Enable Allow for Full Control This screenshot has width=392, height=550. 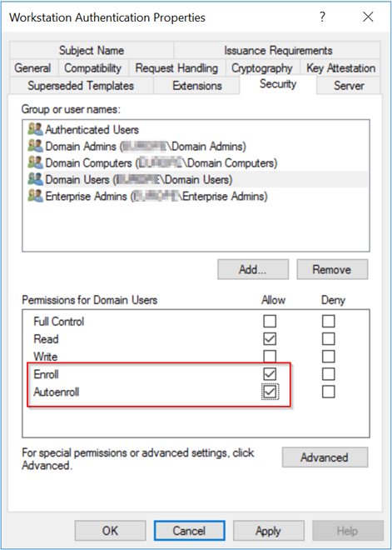pyautogui.click(x=270, y=321)
